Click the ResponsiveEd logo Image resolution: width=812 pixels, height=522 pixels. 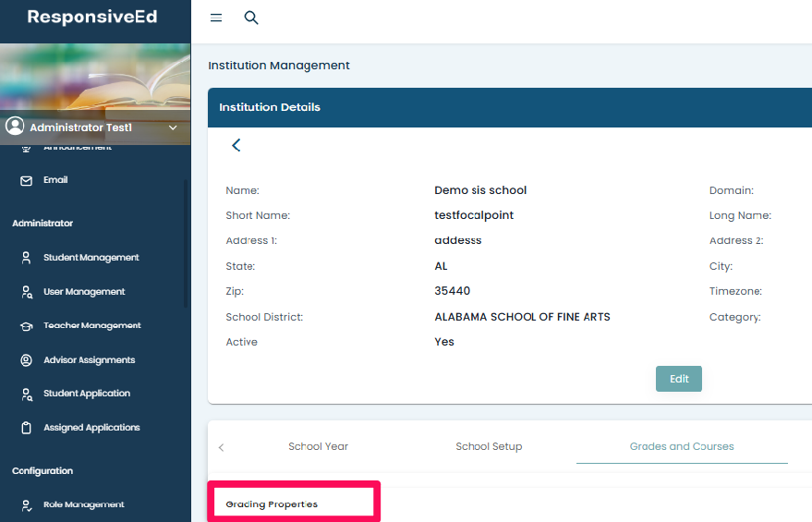pos(92,18)
